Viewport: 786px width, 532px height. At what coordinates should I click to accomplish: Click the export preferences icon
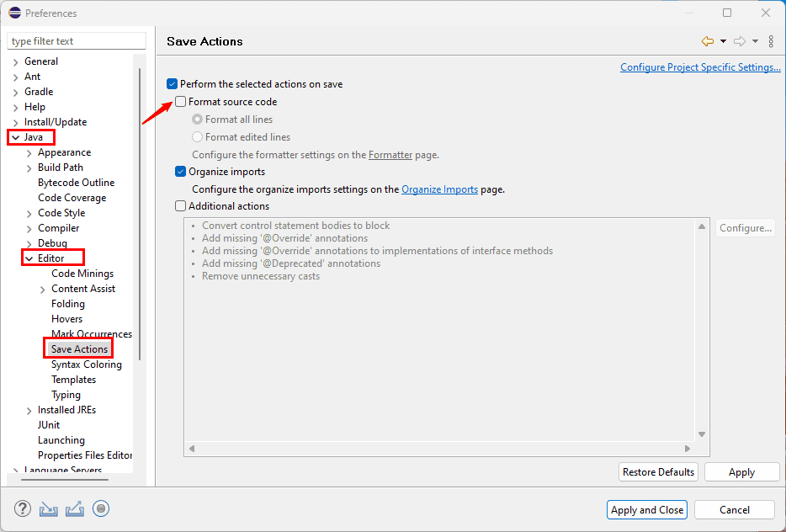coord(75,508)
